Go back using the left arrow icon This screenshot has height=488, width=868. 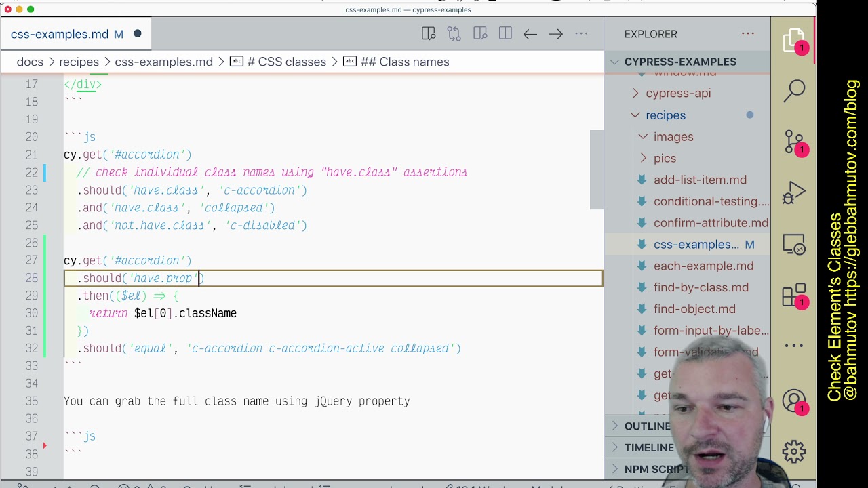(x=530, y=34)
